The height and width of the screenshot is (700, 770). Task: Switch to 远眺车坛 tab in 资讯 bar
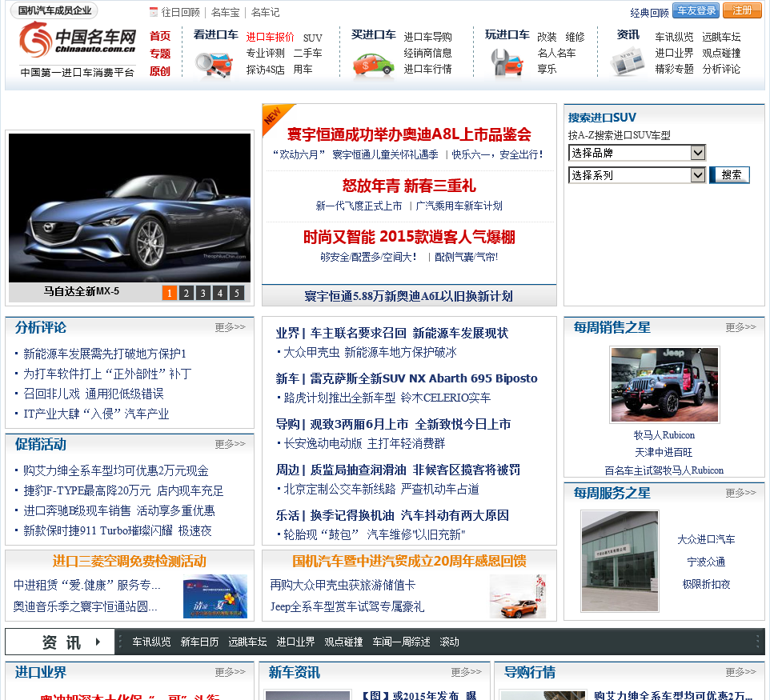pos(247,642)
